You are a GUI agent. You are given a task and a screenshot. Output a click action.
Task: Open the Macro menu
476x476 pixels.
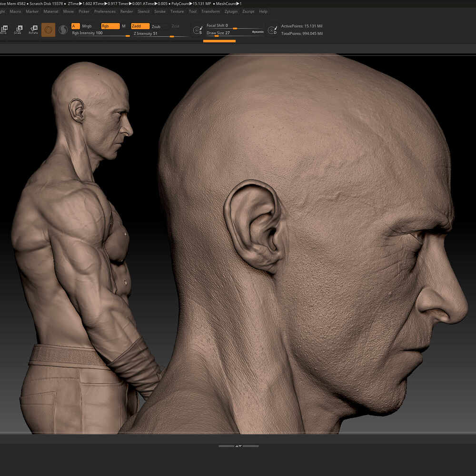[x=16, y=11]
